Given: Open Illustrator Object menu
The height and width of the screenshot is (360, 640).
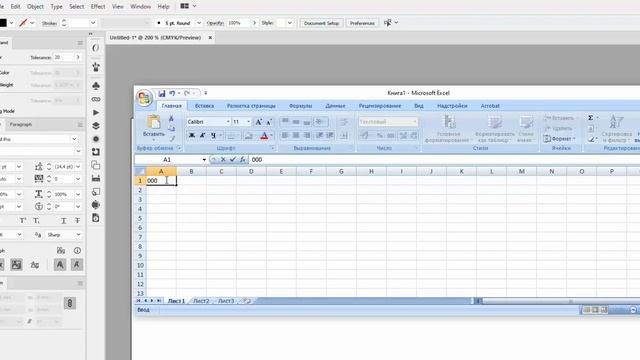Looking at the screenshot, I should (35, 7).
